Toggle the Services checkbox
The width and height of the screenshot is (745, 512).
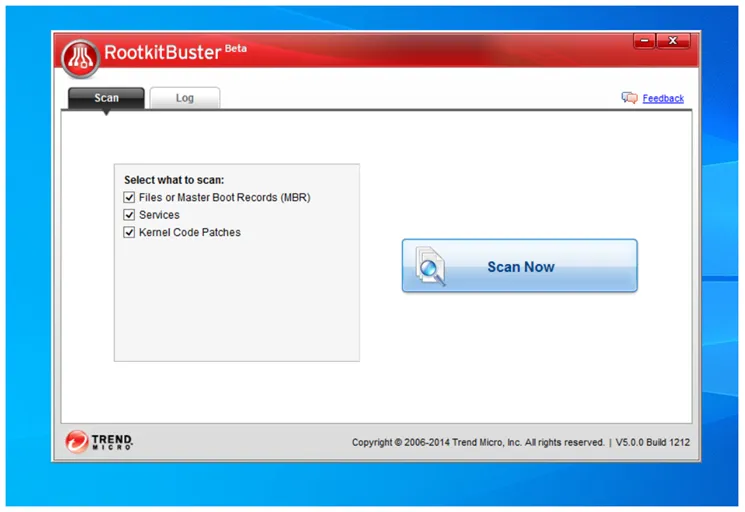(129, 215)
